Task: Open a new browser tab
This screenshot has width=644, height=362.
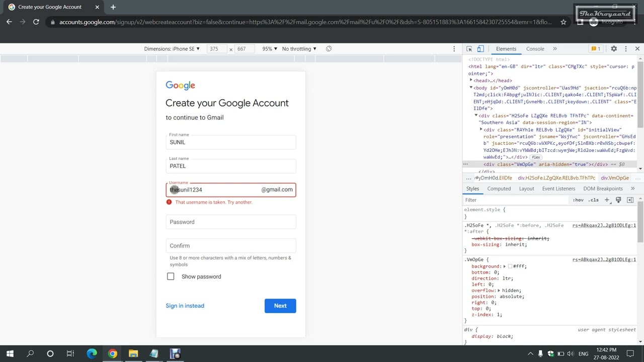Action: point(113,7)
